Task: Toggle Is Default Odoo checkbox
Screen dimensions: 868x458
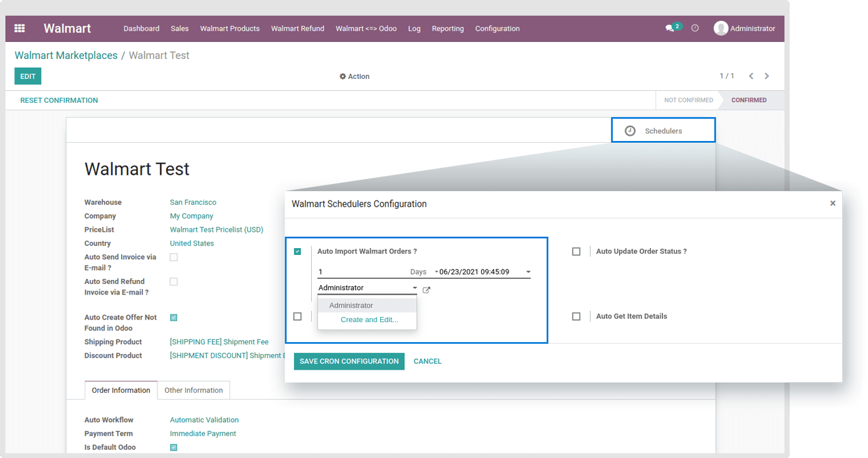Action: pos(174,447)
